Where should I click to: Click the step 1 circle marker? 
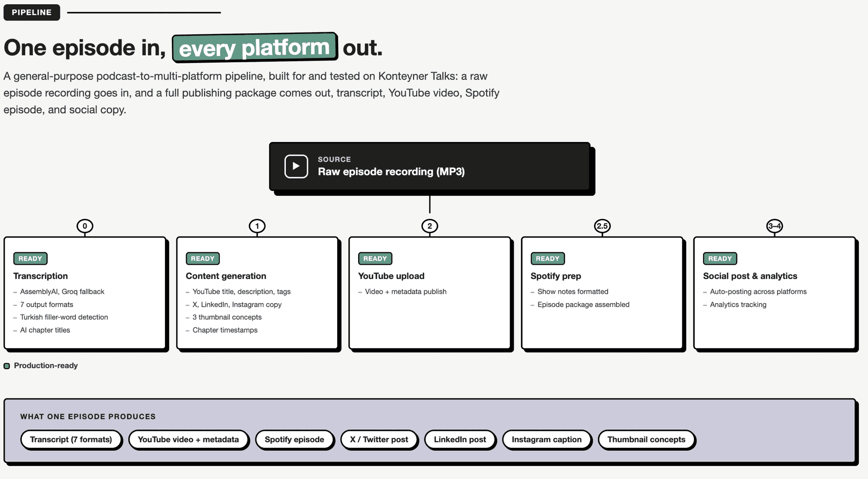click(257, 226)
